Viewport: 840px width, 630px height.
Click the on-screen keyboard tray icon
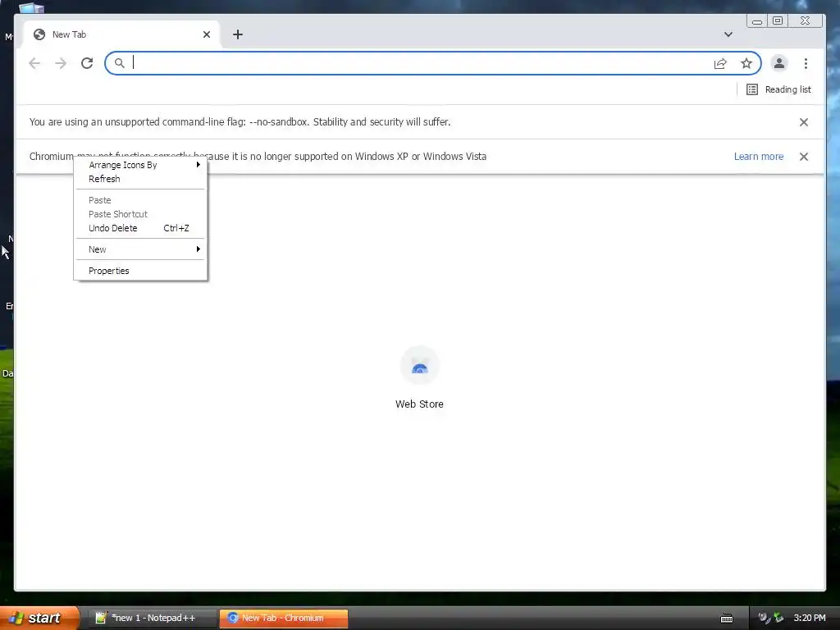(x=727, y=619)
